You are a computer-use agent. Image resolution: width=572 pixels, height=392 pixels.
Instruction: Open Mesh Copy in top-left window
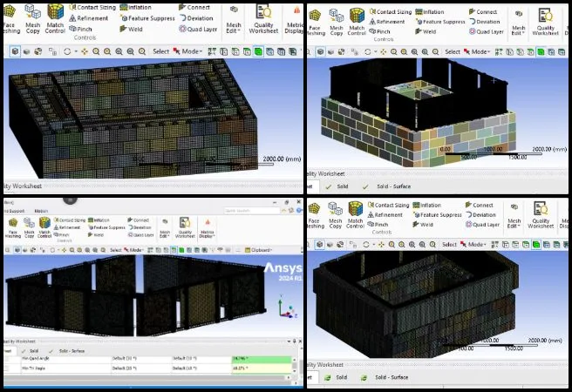pyautogui.click(x=33, y=19)
